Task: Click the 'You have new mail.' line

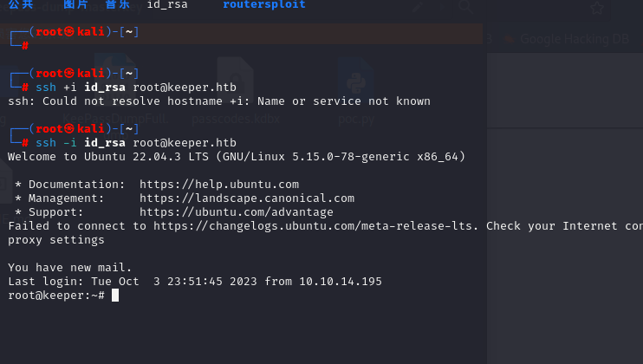Action: [x=70, y=268]
